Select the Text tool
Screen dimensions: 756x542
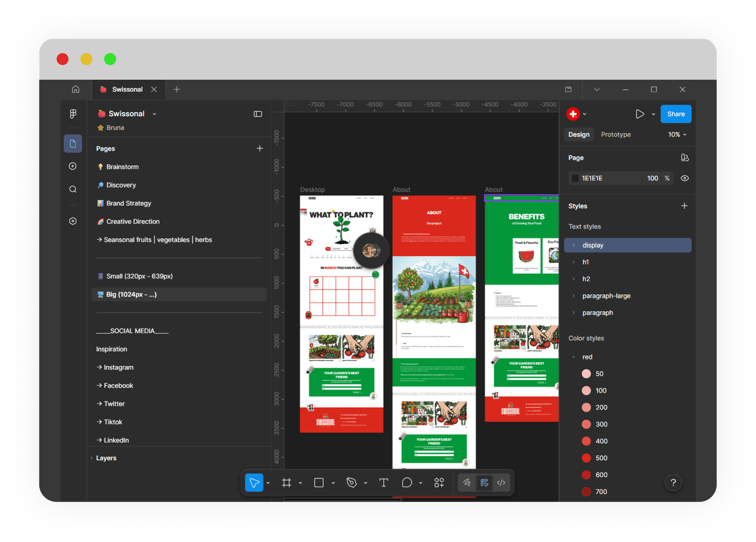383,483
